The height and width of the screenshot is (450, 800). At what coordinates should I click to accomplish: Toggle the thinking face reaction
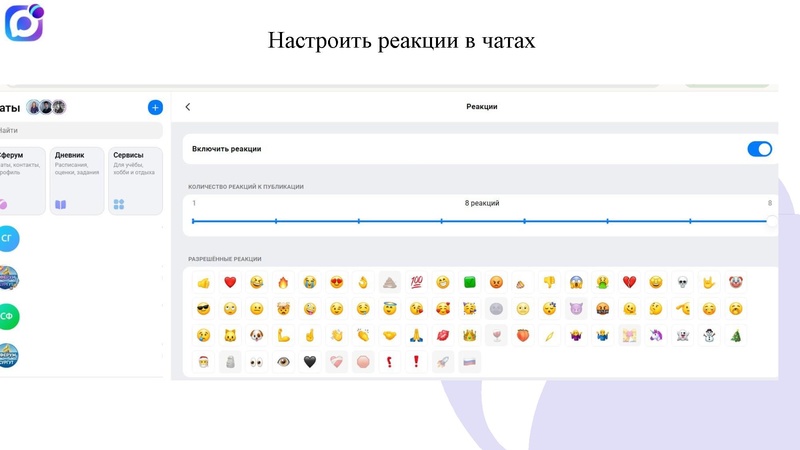coord(656,309)
